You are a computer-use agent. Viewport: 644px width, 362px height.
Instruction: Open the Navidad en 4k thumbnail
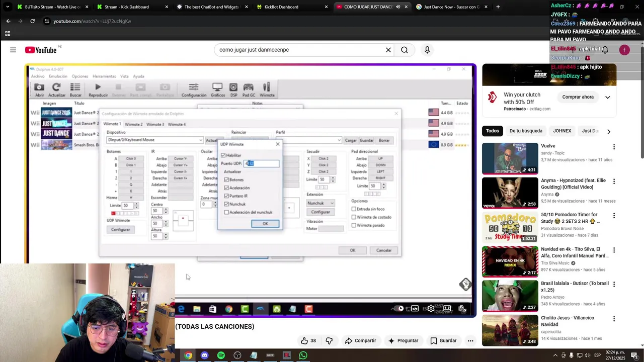click(x=510, y=261)
